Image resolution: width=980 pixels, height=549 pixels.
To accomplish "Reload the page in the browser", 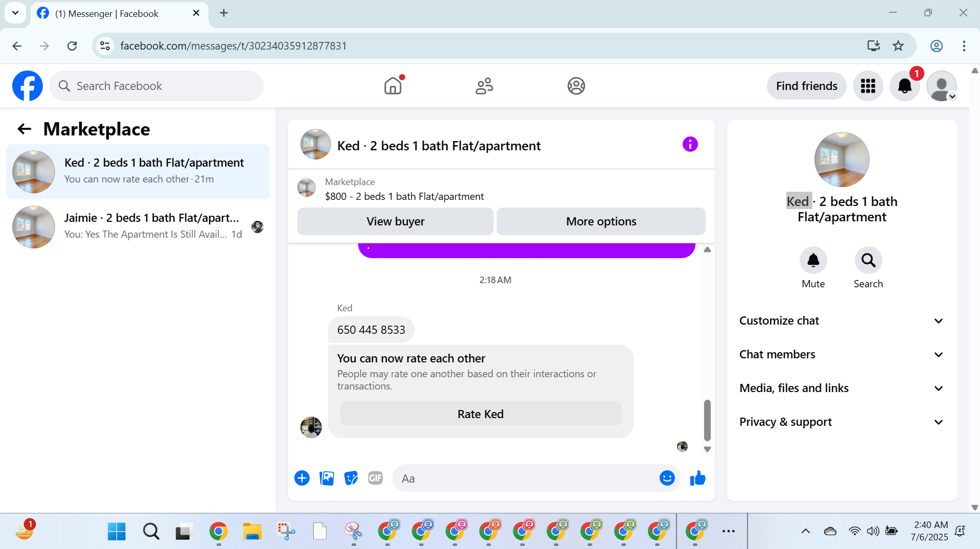I will [x=72, y=46].
